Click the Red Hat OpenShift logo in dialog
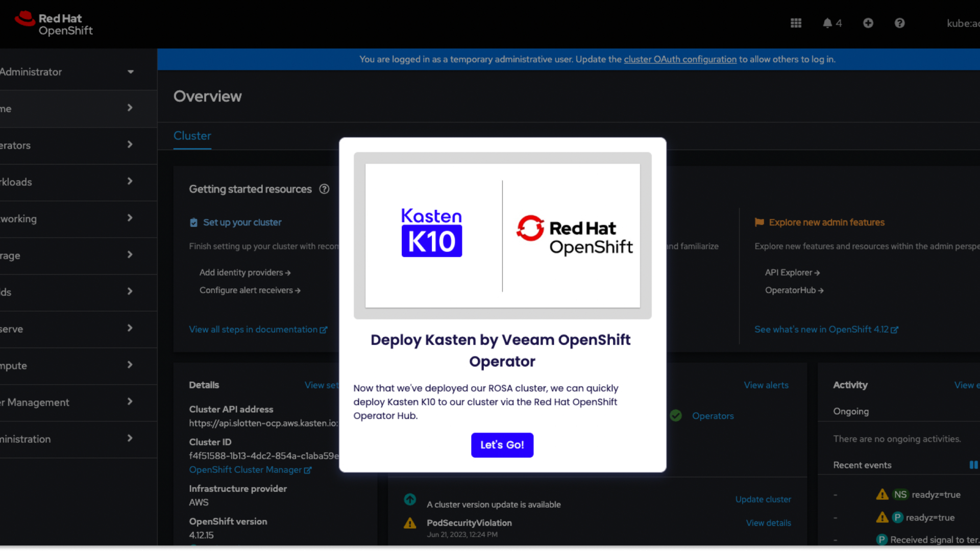 (574, 235)
